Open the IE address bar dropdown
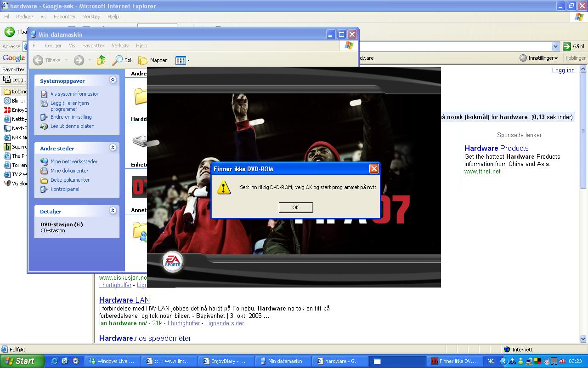The image size is (588, 368). pyautogui.click(x=555, y=46)
